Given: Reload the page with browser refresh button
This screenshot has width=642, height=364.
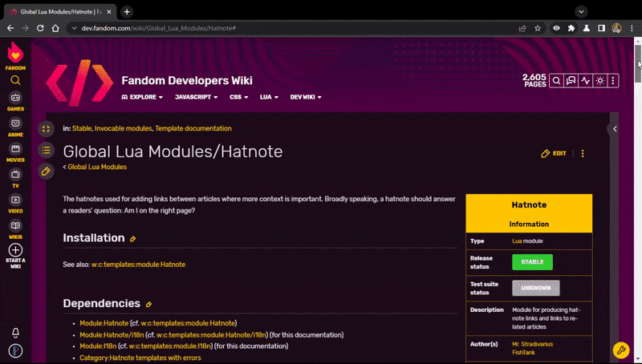Looking at the screenshot, I should point(40,28).
